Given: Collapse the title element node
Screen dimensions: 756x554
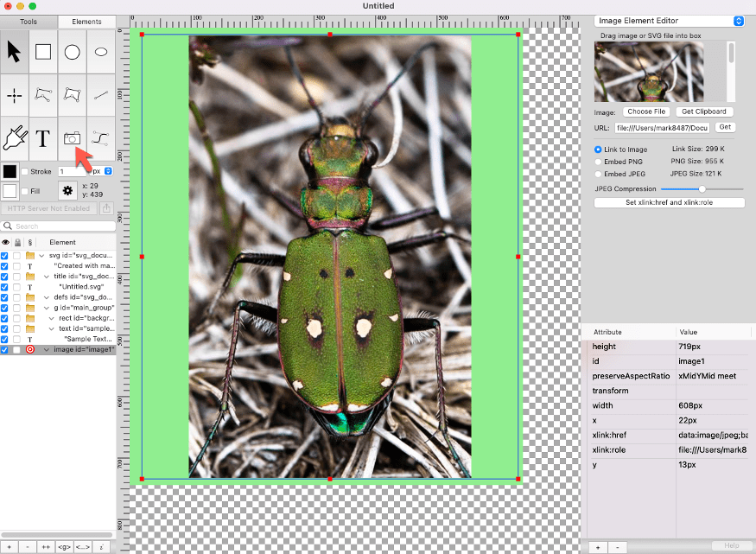Looking at the screenshot, I should point(47,277).
